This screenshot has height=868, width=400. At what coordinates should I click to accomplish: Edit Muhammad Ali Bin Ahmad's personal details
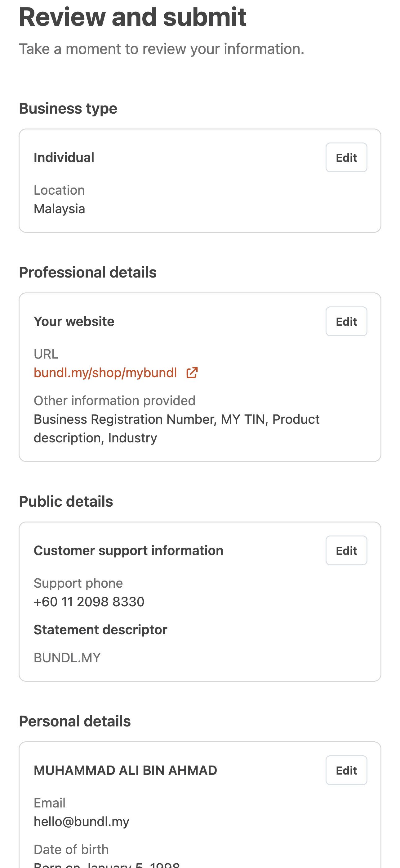point(346,770)
